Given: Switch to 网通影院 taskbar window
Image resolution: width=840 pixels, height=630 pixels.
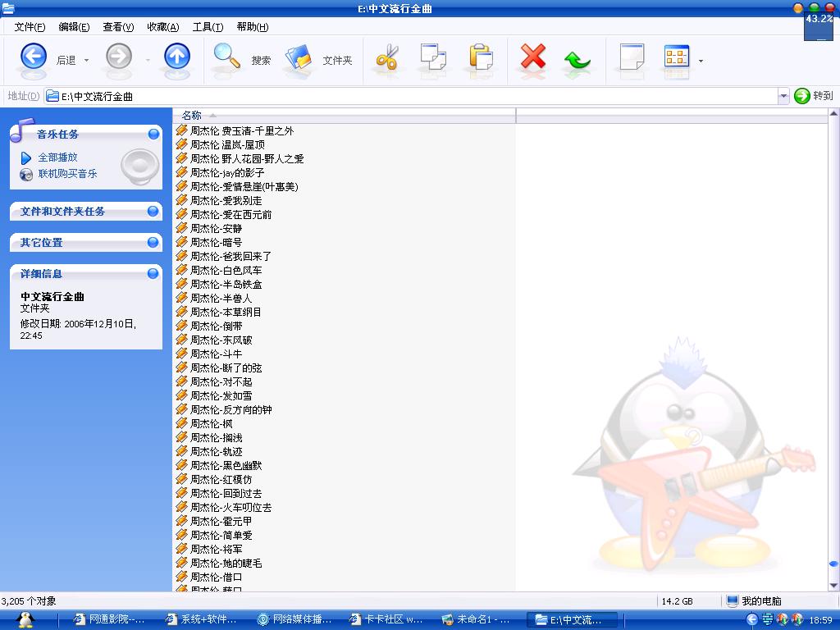Looking at the screenshot, I should point(108,620).
